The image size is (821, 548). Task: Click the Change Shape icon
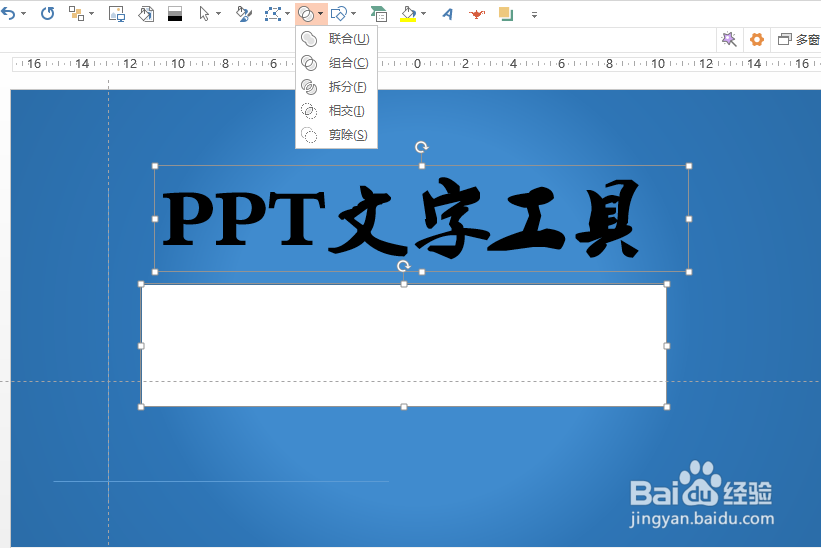click(x=339, y=14)
